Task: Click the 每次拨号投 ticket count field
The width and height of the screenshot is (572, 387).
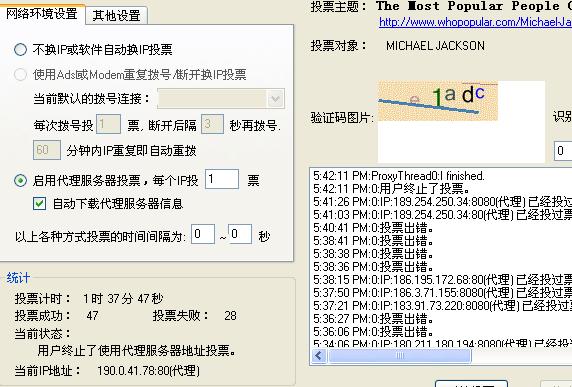Action: pyautogui.click(x=108, y=124)
